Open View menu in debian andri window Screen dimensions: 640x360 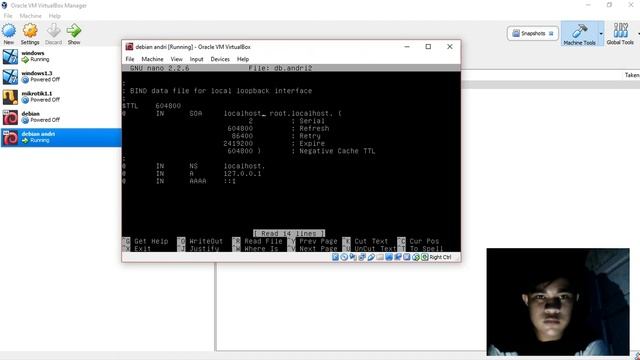tap(176, 59)
